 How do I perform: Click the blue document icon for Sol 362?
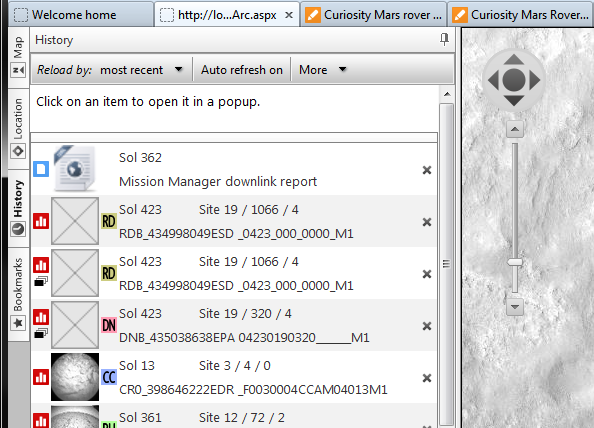click(x=41, y=169)
